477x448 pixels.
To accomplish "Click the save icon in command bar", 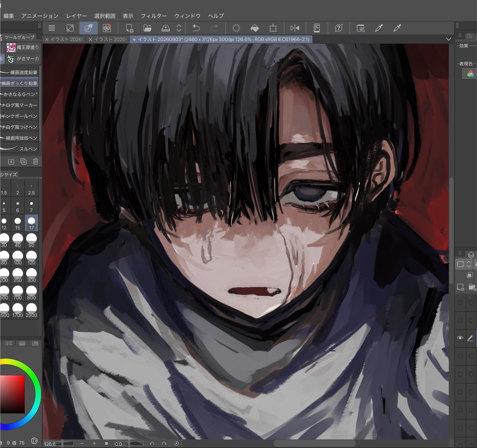I will [166, 28].
